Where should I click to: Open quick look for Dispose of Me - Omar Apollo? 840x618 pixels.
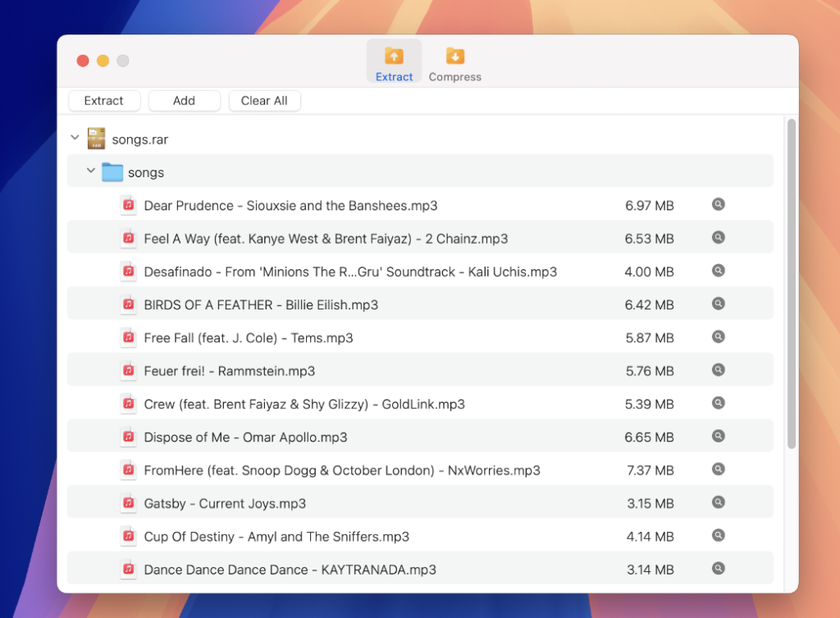pos(719,437)
